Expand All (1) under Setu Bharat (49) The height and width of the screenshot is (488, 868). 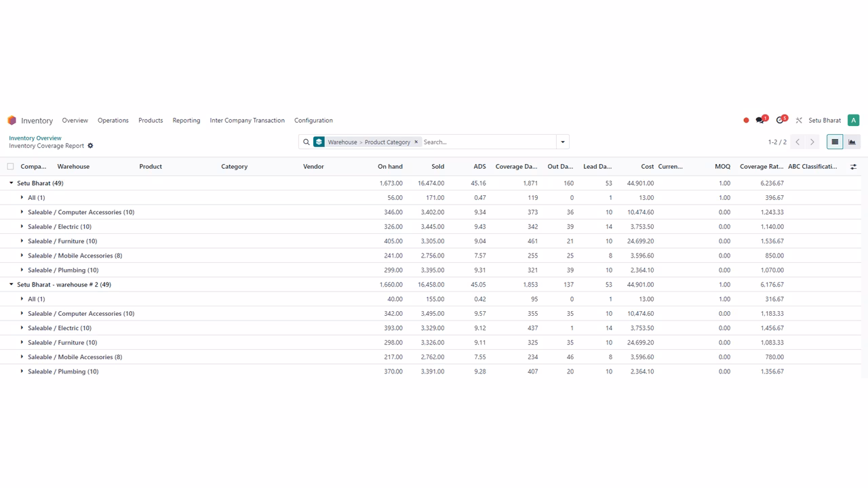click(22, 198)
